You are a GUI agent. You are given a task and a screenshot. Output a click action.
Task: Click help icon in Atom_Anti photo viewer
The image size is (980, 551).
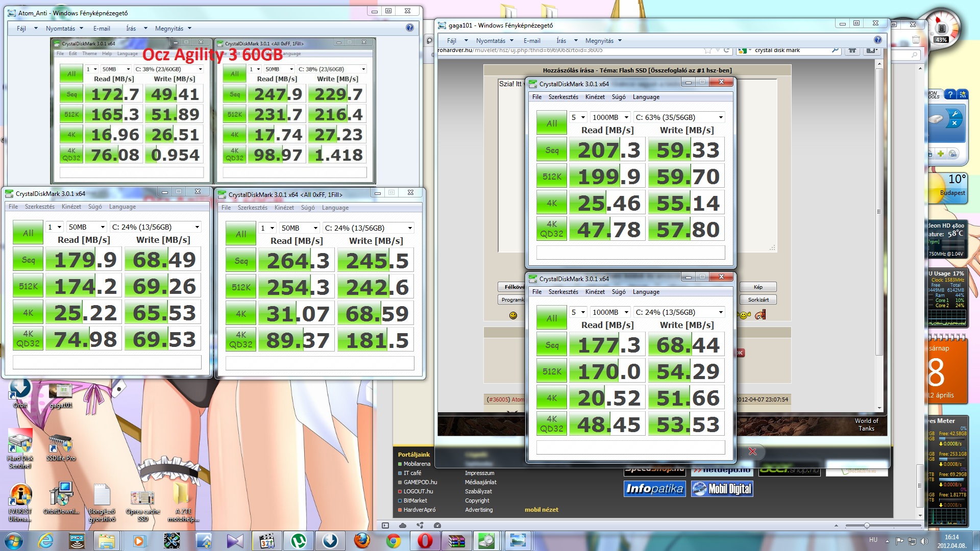(x=409, y=28)
